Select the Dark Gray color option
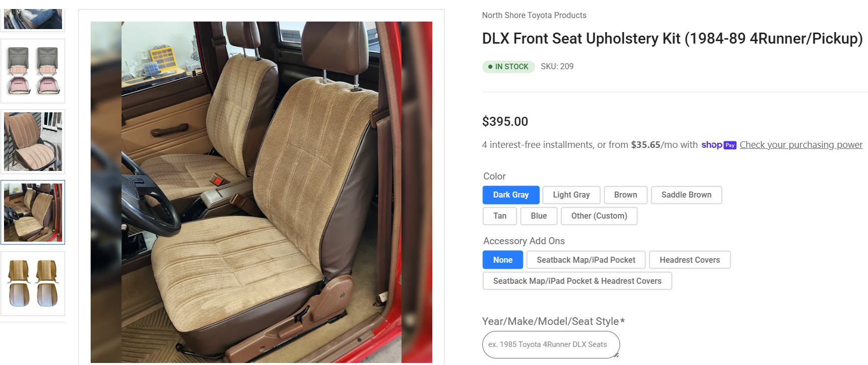The image size is (868, 365). pyautogui.click(x=511, y=195)
